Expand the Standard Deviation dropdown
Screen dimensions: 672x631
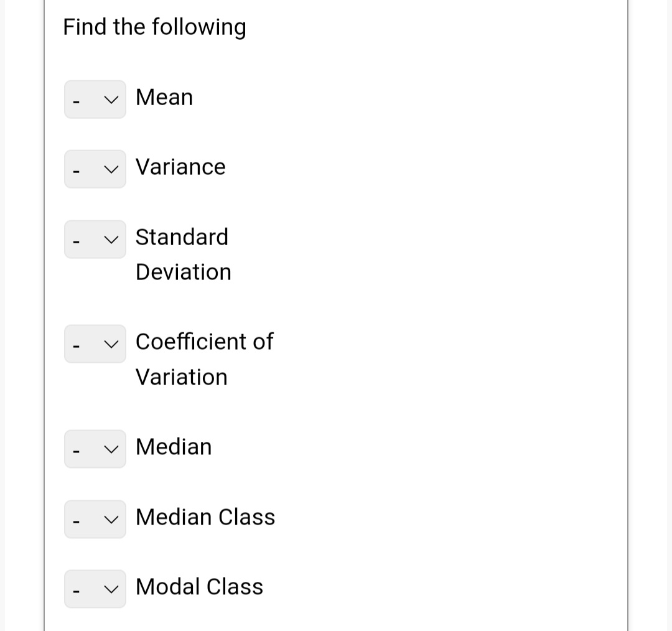click(95, 239)
